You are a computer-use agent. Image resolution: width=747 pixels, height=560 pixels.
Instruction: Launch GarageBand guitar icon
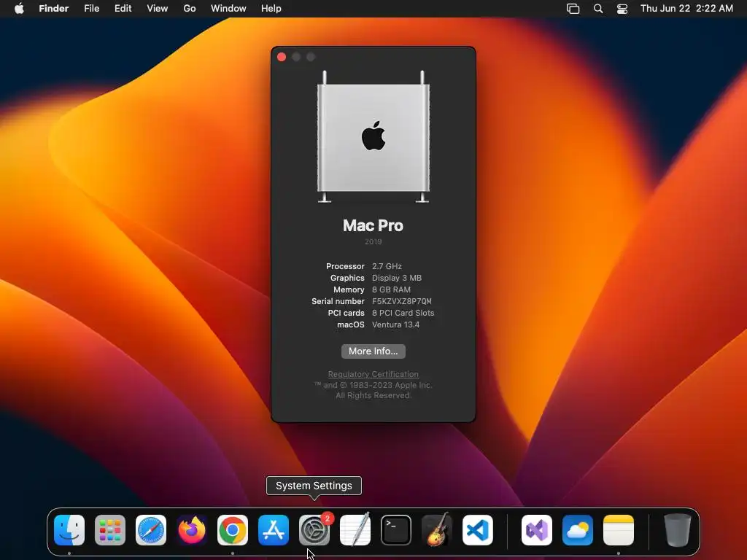pyautogui.click(x=437, y=529)
